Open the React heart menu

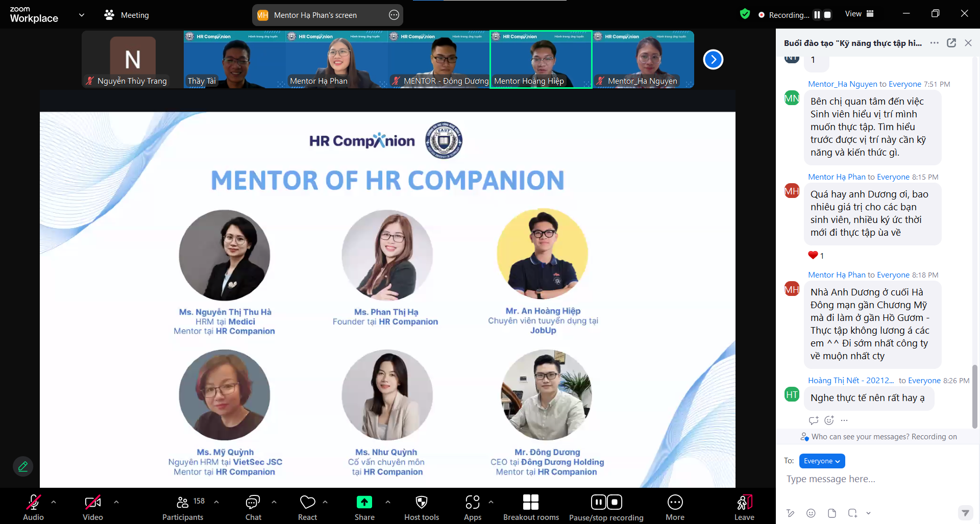[x=307, y=507]
